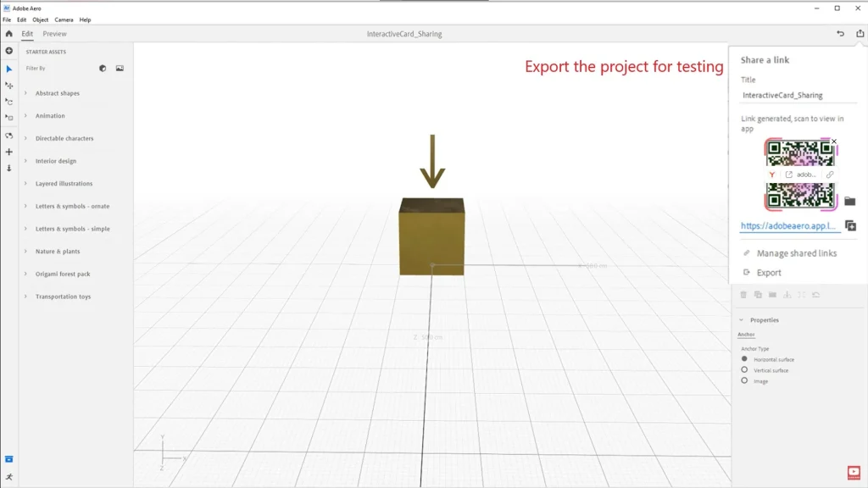Click the Share a link panel heading
This screenshot has width=868, height=488.
click(765, 60)
